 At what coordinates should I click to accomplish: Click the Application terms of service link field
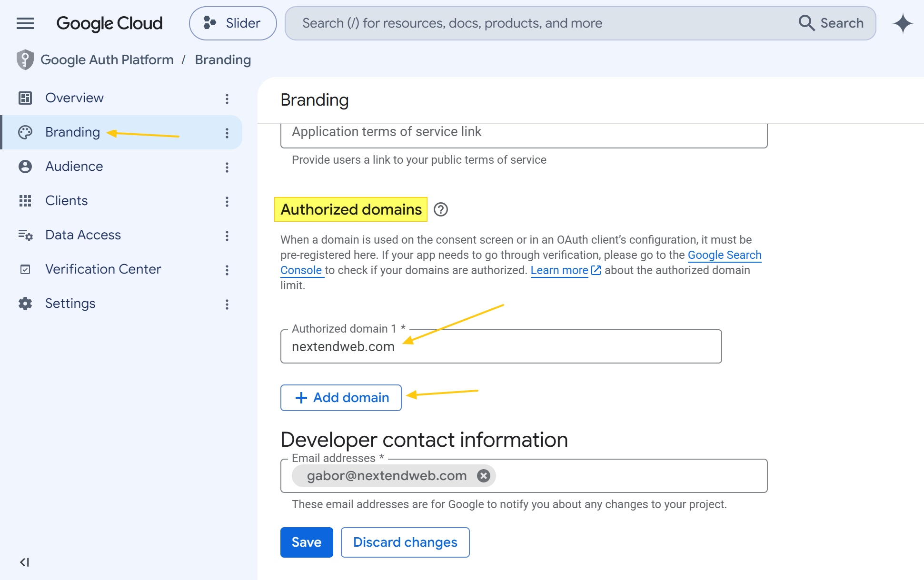point(524,136)
